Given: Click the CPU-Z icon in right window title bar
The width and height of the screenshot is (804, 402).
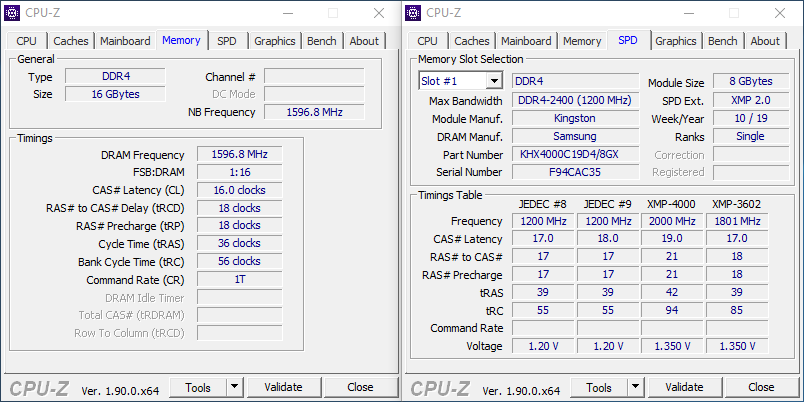Looking at the screenshot, I should (x=415, y=13).
